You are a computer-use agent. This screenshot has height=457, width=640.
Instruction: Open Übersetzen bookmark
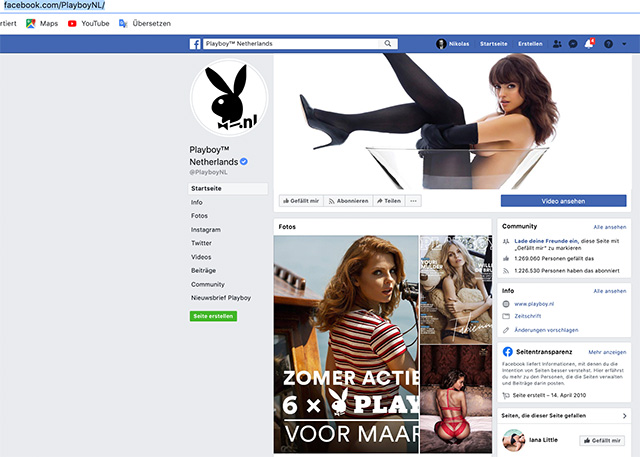[x=145, y=23]
